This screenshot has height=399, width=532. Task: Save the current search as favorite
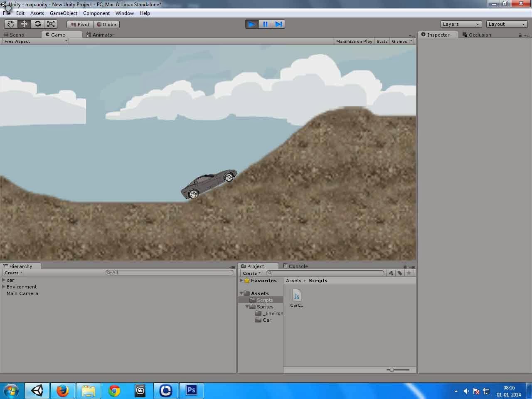pos(409,273)
